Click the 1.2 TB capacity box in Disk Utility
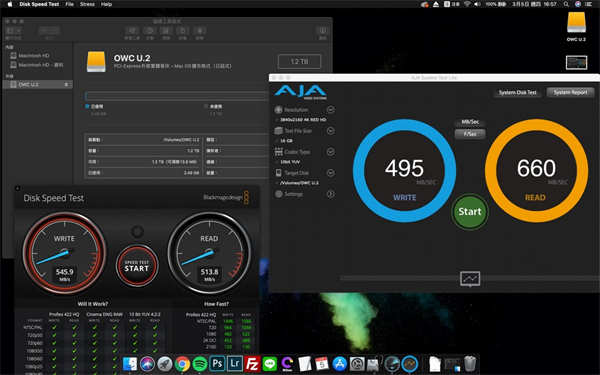The width and height of the screenshot is (600, 375). 299,62
